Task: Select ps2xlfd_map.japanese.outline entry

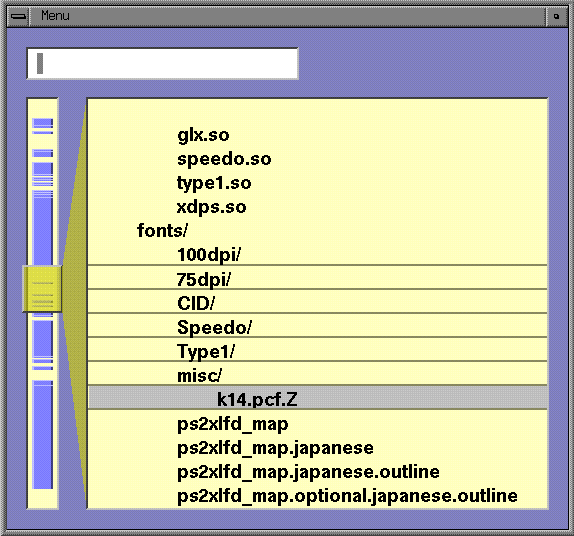Action: pos(308,472)
